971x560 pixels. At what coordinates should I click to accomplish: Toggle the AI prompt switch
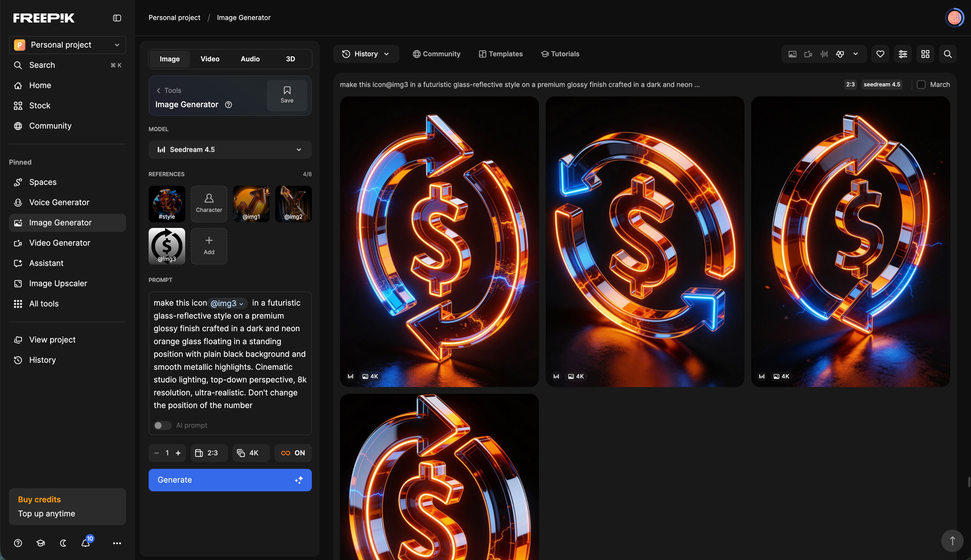(x=162, y=425)
